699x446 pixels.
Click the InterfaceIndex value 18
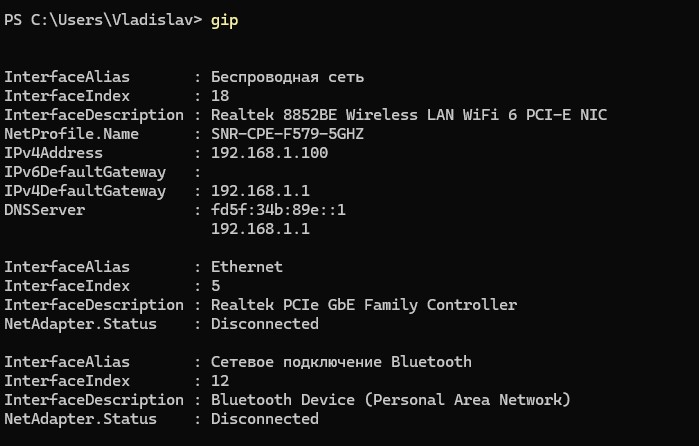[x=220, y=96]
